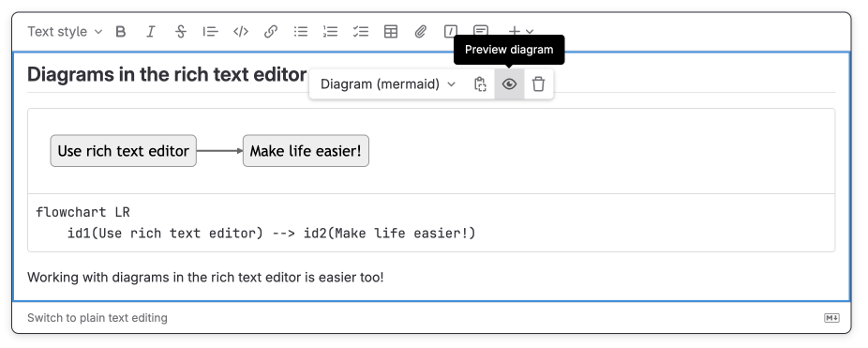Apply strikethrough formatting
Viewport: 868px width, 348px height.
click(x=181, y=32)
